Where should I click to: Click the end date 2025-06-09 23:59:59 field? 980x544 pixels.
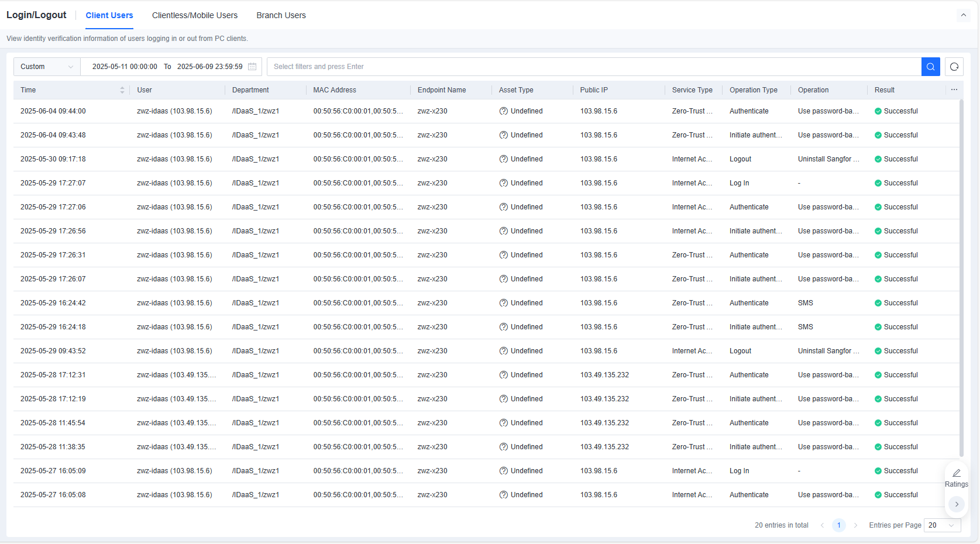[210, 67]
